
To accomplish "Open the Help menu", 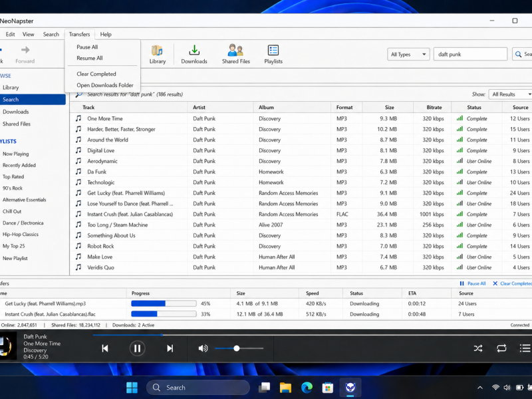I will [x=106, y=35].
